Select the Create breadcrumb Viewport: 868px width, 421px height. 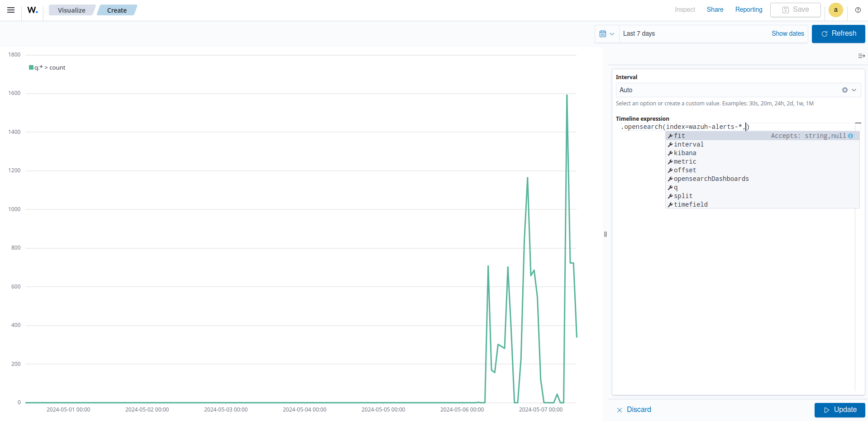click(x=117, y=10)
